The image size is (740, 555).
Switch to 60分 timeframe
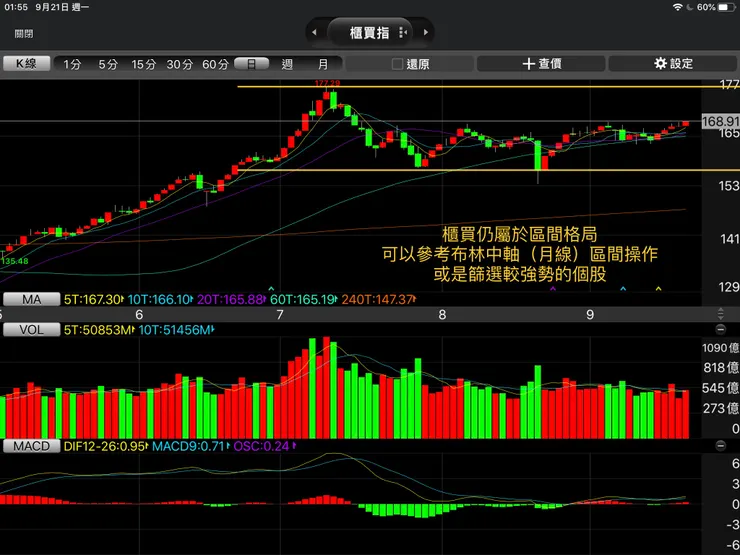[215, 64]
